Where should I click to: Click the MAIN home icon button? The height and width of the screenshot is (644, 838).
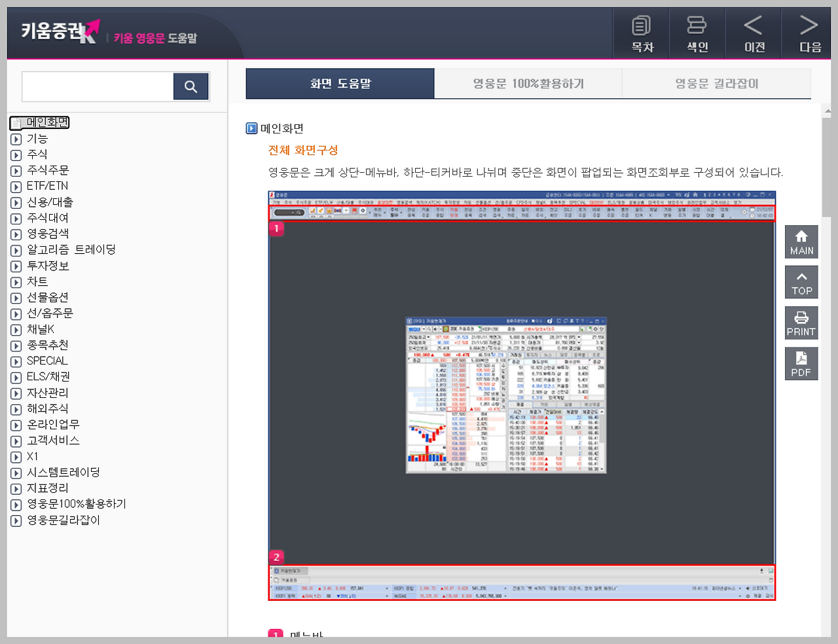coord(801,241)
